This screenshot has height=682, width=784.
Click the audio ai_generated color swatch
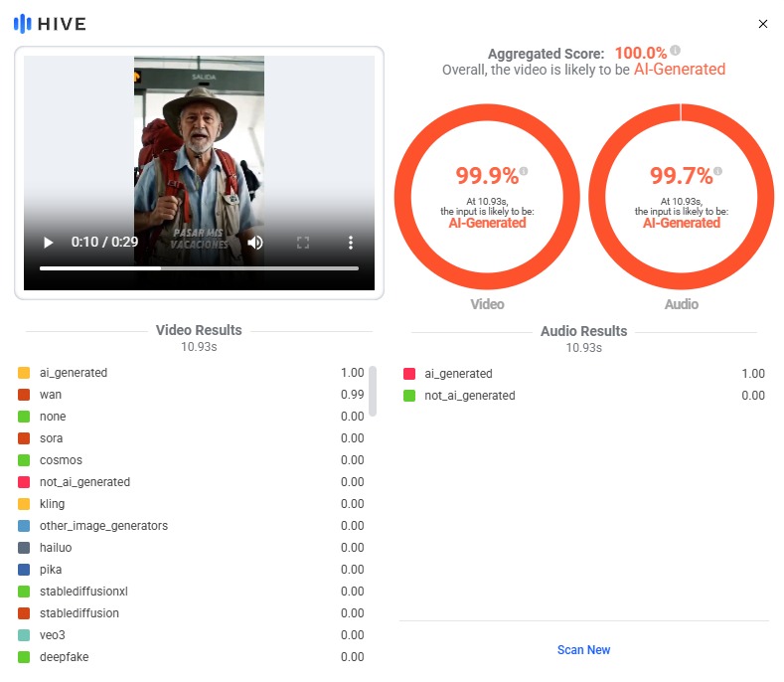click(409, 374)
